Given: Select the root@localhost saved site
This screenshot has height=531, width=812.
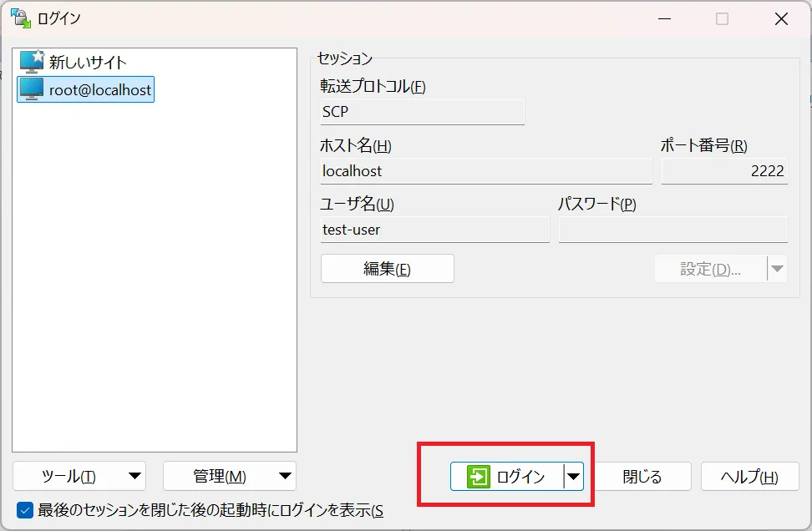Looking at the screenshot, I should 86,89.
